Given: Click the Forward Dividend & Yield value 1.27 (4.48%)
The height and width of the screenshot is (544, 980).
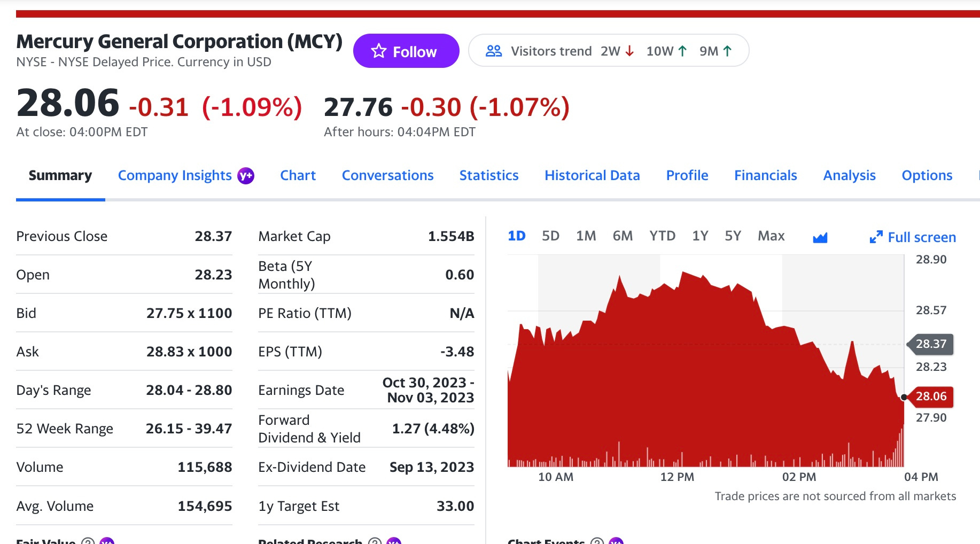Looking at the screenshot, I should click(433, 429).
